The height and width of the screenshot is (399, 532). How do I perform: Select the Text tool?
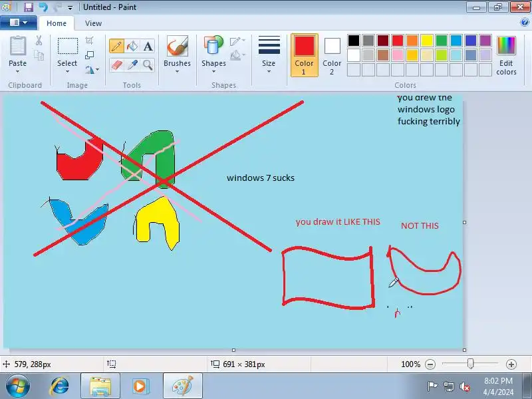coord(148,46)
